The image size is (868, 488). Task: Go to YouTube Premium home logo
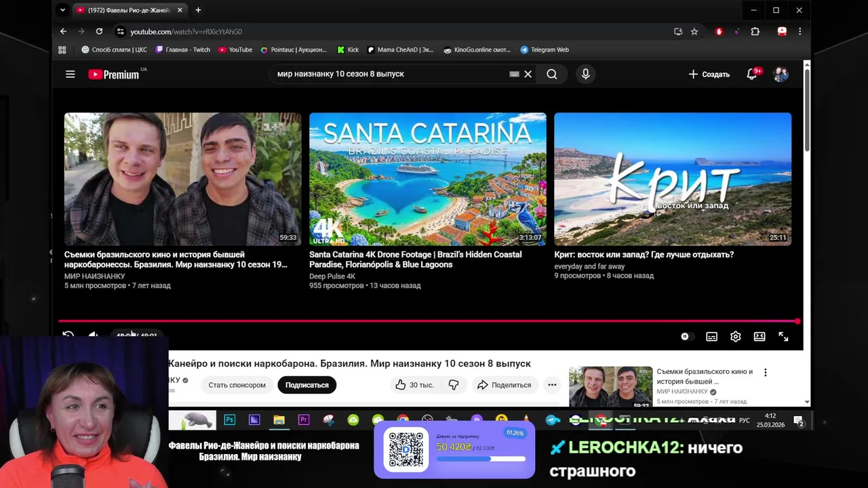114,75
